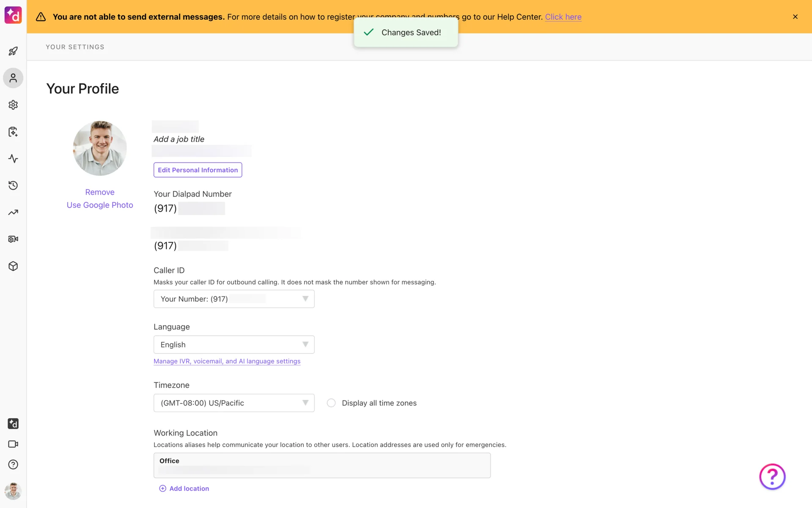Click the clipboard AI sparkle icon
The image size is (812, 508).
(x=13, y=132)
